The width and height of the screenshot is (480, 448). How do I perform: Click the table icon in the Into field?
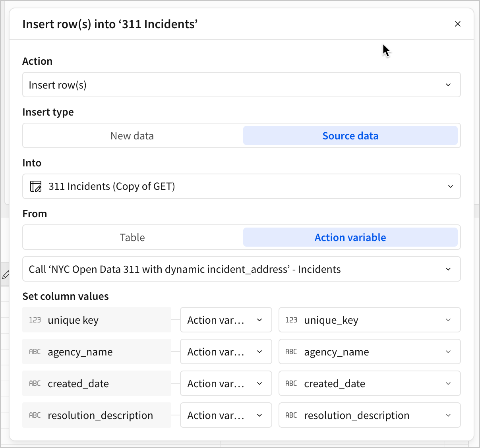tap(36, 186)
